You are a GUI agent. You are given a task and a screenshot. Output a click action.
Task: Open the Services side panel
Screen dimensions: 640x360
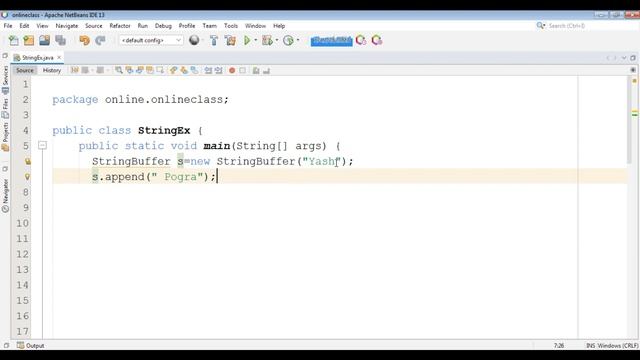pyautogui.click(x=5, y=79)
